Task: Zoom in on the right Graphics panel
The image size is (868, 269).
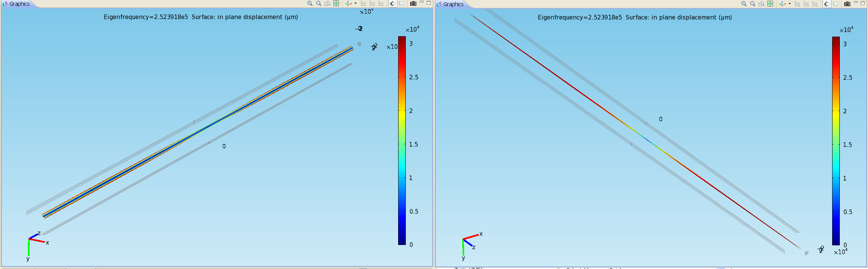Action: point(744,4)
